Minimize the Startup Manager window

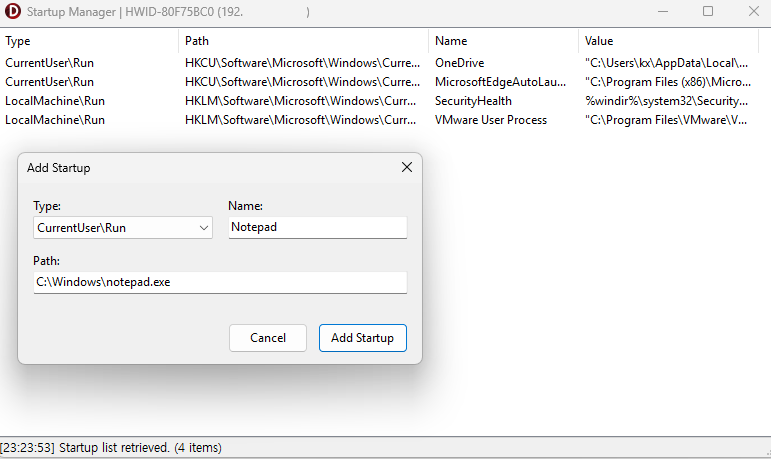[663, 11]
